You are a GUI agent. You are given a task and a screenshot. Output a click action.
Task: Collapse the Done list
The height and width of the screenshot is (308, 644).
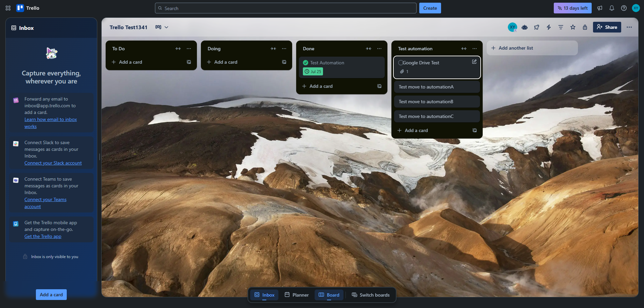tap(369, 49)
